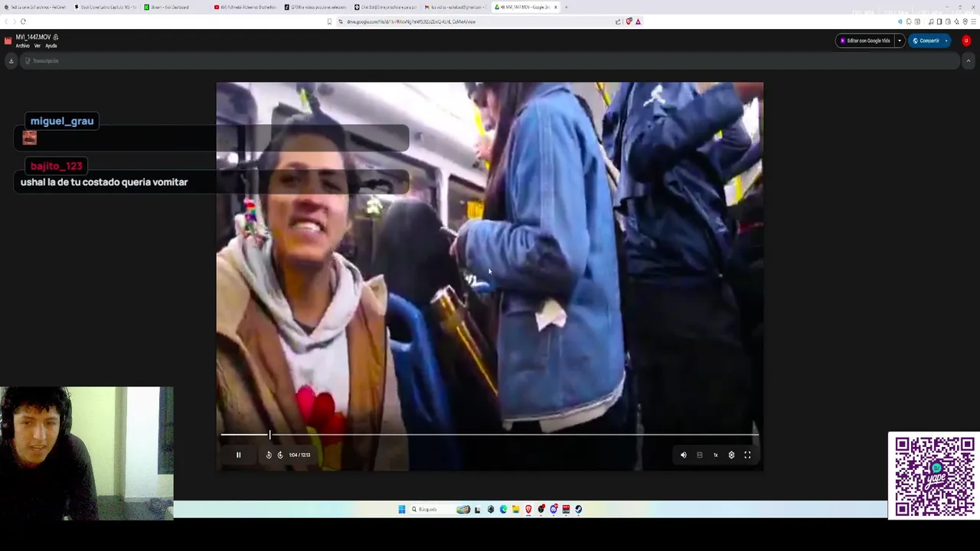980x551 pixels.
Task: Open Brave browser from taskbar
Action: [528, 510]
